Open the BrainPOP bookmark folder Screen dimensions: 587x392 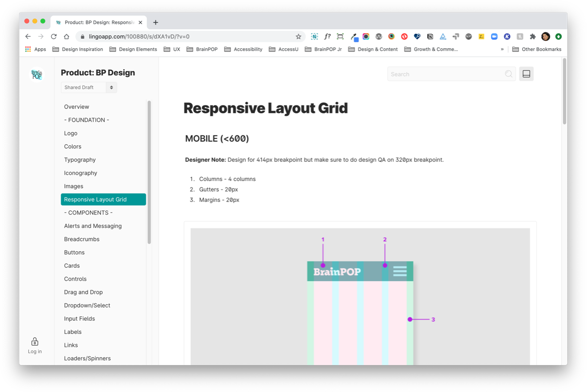(202, 49)
